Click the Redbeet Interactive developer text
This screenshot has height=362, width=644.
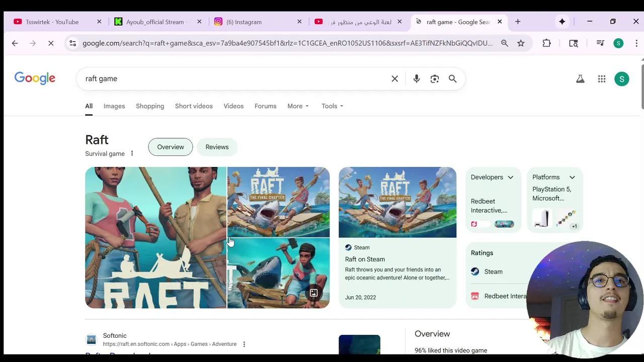pyautogui.click(x=489, y=206)
